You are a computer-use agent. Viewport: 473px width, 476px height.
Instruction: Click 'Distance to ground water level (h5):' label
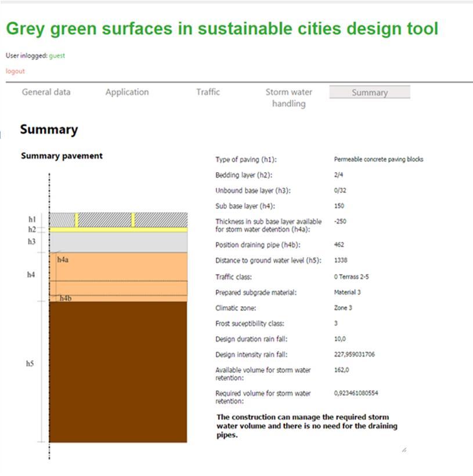tap(268, 260)
